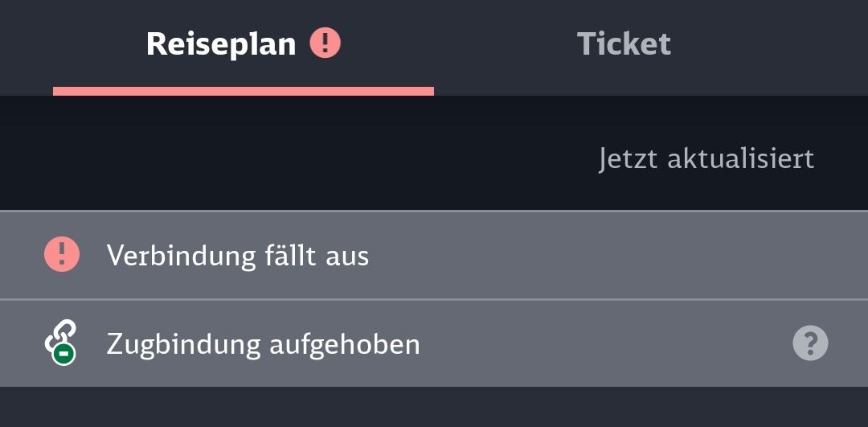Click empty space between Zugbindung text and help icon

pos(603,344)
